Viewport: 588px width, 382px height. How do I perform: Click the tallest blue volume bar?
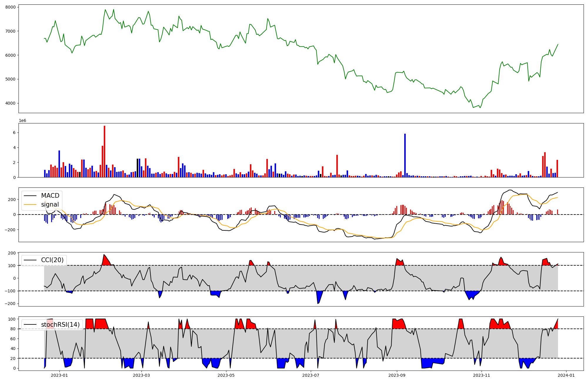[x=405, y=156]
